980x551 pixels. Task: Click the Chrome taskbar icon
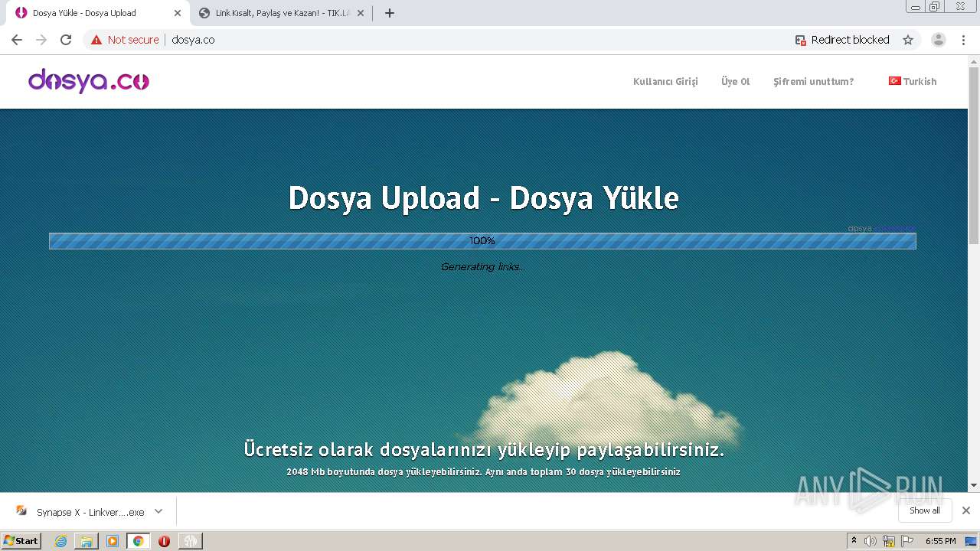pos(139,541)
